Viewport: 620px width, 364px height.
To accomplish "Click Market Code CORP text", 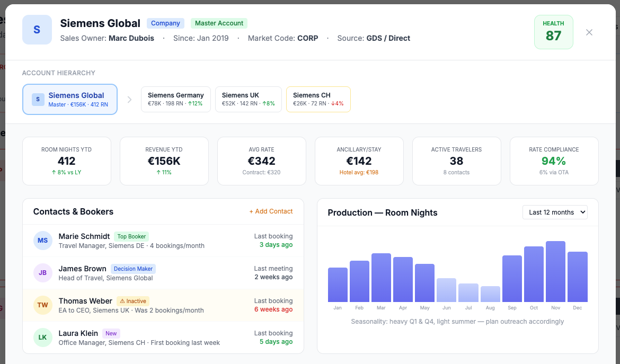I will (x=283, y=38).
